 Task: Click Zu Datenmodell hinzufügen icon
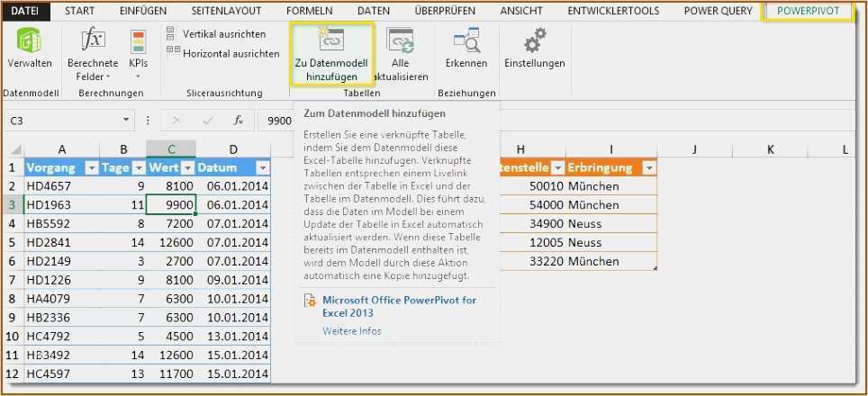tap(331, 40)
